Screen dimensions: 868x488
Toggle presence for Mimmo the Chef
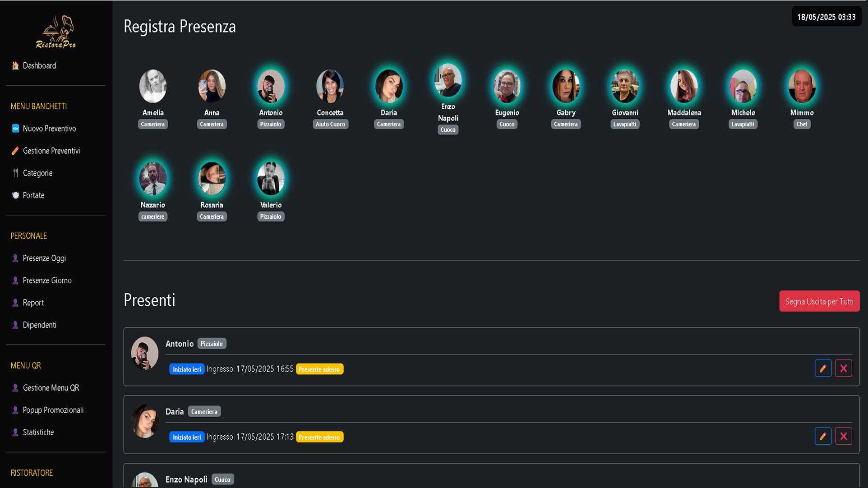[x=802, y=86]
